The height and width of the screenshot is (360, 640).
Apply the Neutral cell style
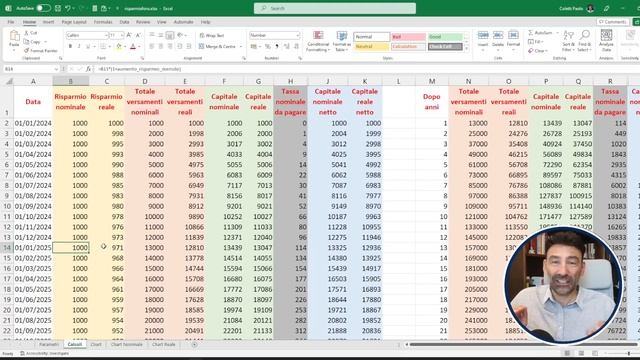[x=371, y=47]
